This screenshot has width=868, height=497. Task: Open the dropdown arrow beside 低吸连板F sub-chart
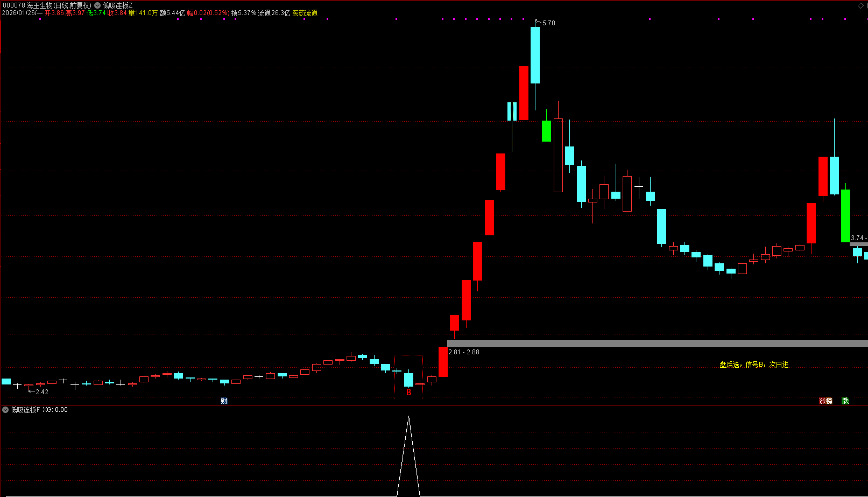coord(5,410)
